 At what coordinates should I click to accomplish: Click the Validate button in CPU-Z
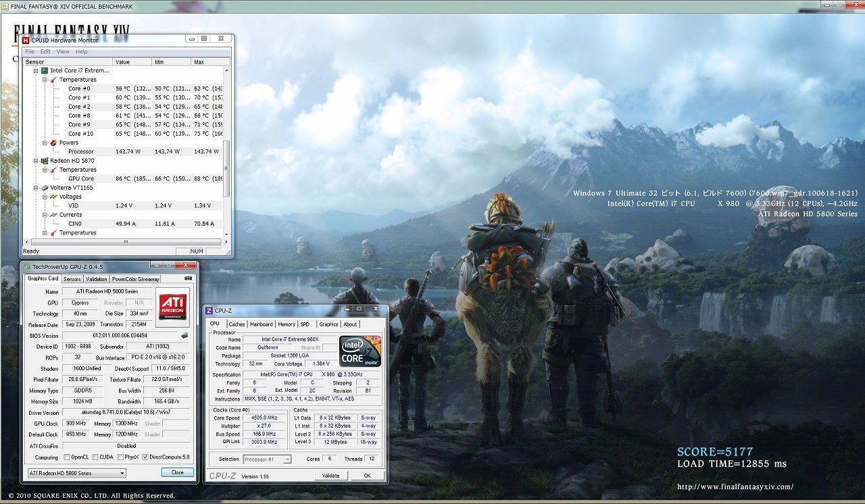click(x=331, y=476)
